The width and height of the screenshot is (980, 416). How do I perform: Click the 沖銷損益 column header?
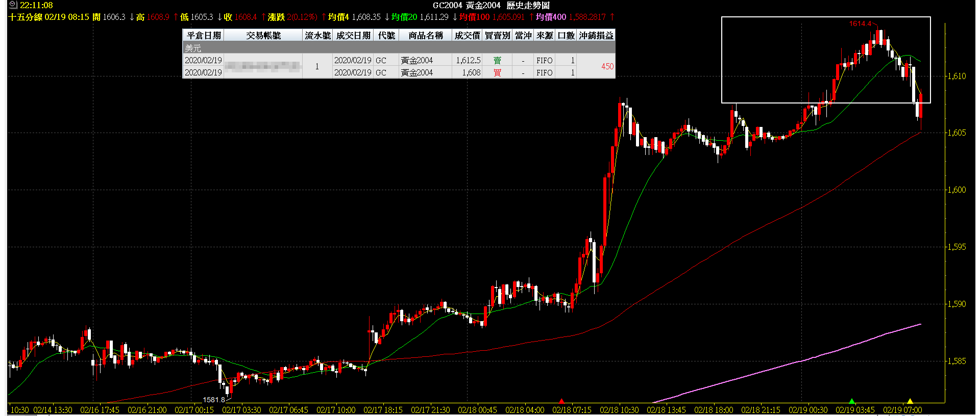596,35
